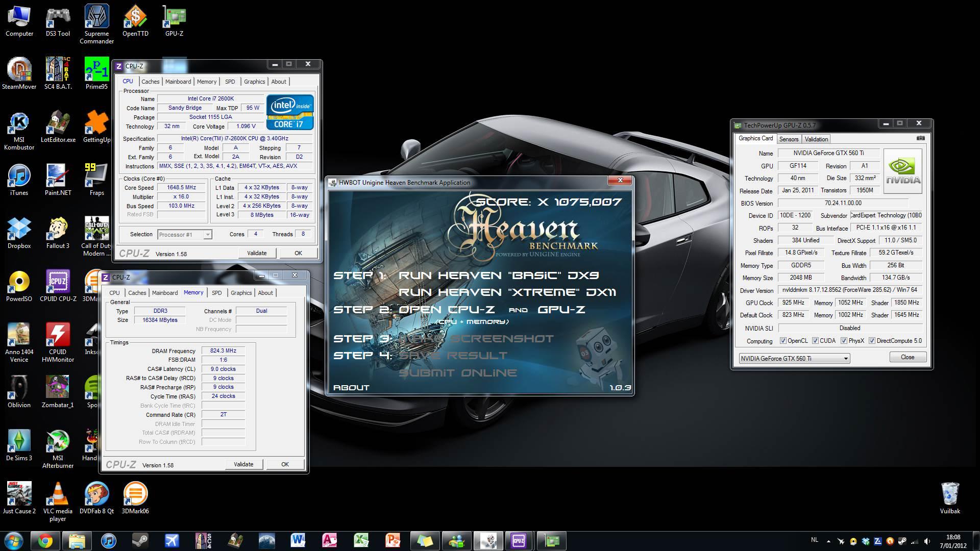The image size is (980, 551).
Task: Open the GPU-Z desktop shortcut
Action: click(x=174, y=21)
